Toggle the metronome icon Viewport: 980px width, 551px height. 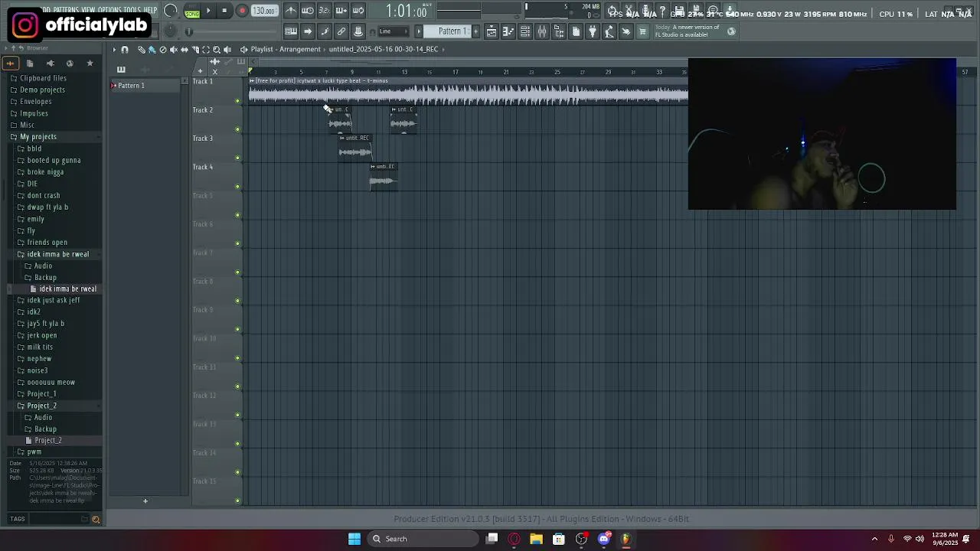point(291,11)
